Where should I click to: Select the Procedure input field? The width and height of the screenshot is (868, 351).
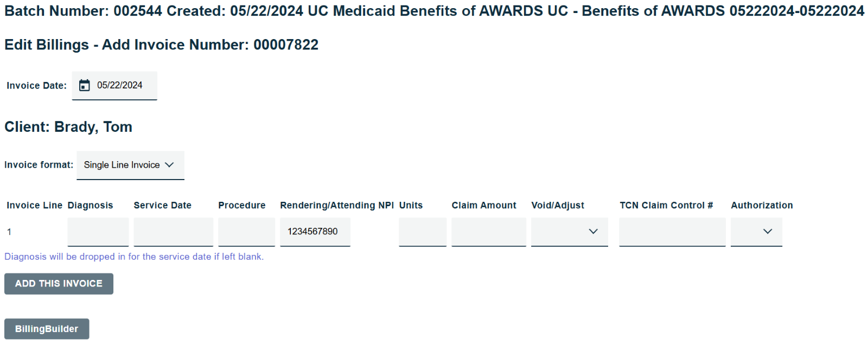click(x=246, y=232)
